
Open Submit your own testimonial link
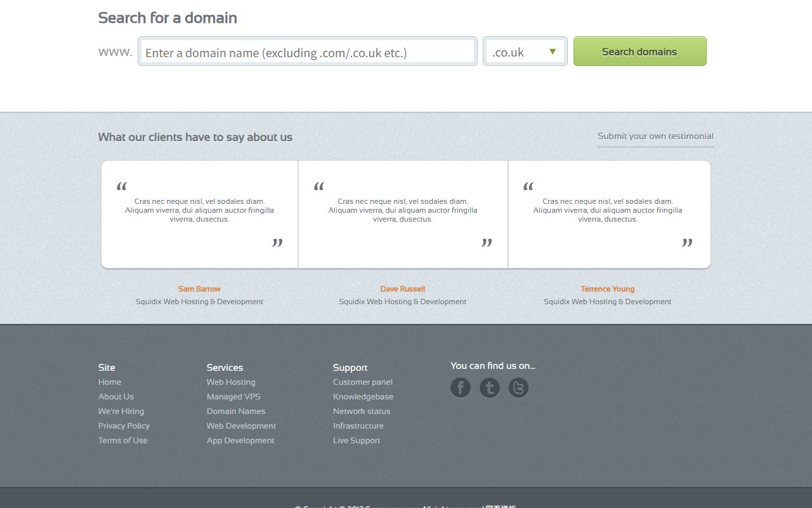[655, 136]
